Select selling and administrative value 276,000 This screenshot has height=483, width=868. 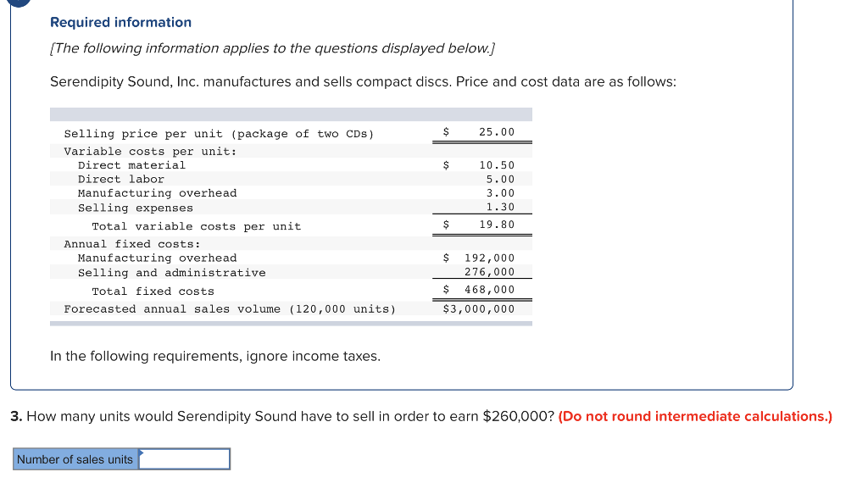[489, 272]
